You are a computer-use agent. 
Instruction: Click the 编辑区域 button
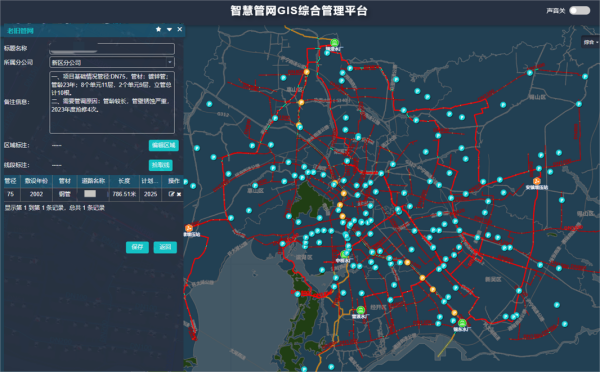(164, 145)
